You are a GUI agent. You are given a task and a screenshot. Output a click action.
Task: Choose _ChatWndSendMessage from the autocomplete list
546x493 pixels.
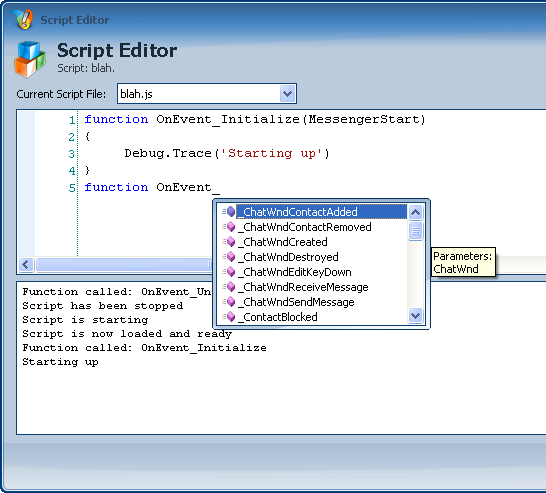(x=296, y=302)
